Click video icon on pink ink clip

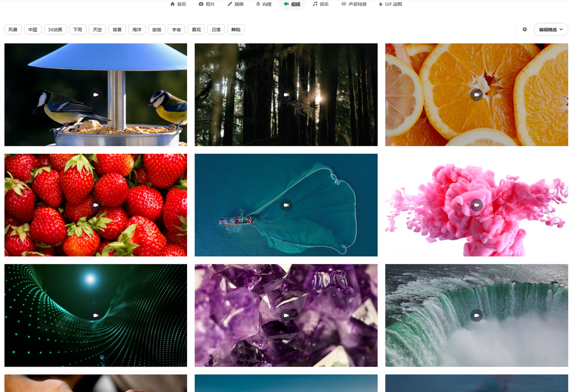(476, 205)
